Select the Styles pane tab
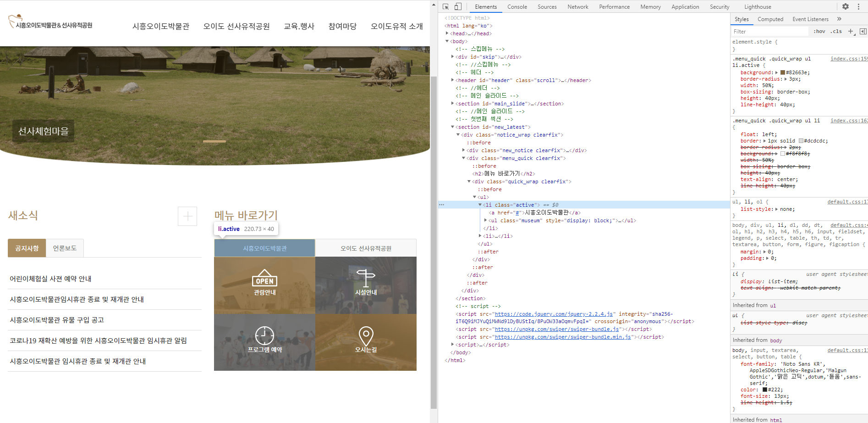Screen dimensions: 868x423 pos(742,19)
